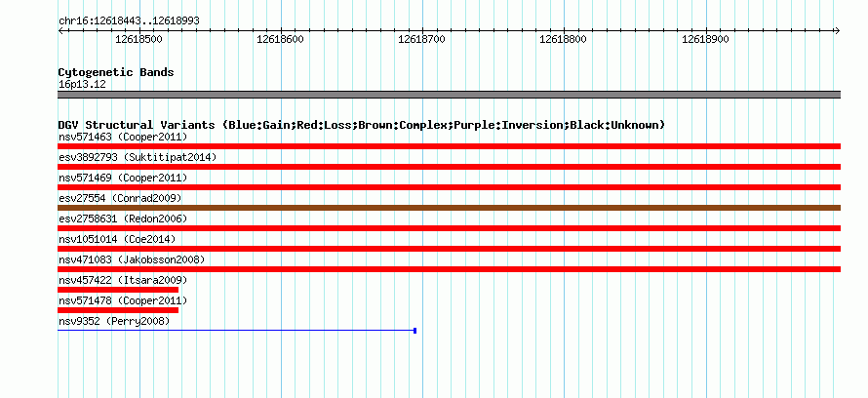Open nsv1051014 (Coe2014) variant label
Viewport: 868px width, 398px height.
click(x=117, y=239)
